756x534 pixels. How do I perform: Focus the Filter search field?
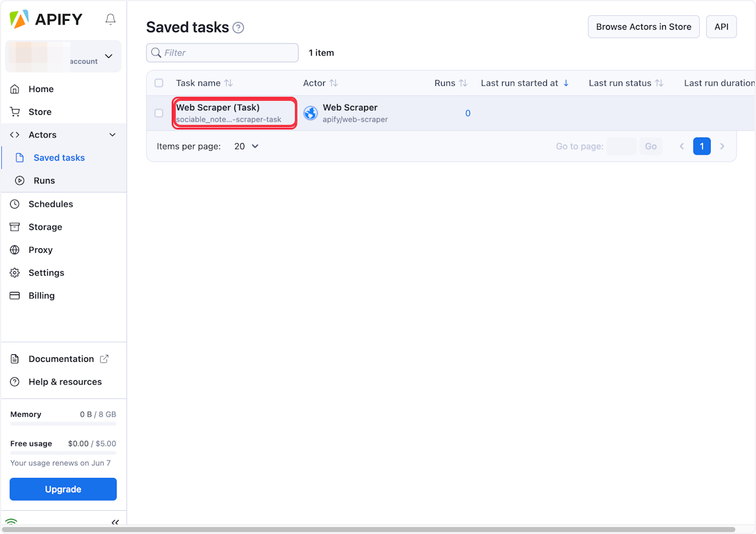click(x=222, y=53)
